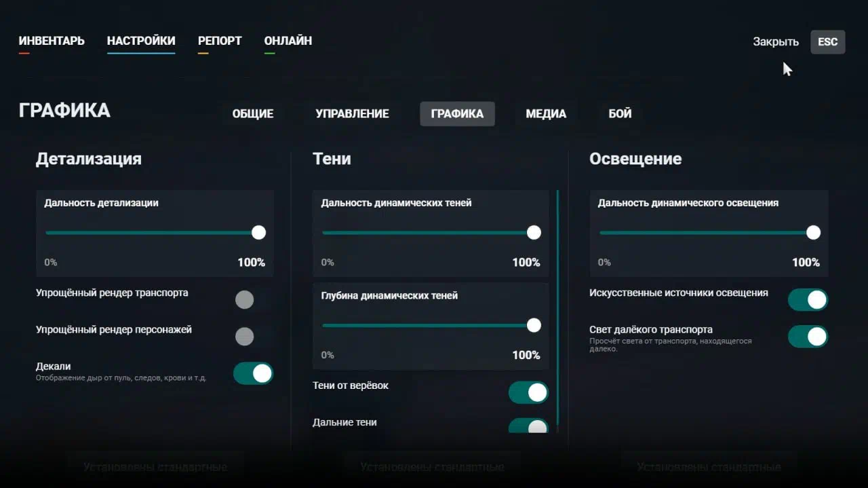Select the Настройки top menu item
The height and width of the screenshot is (488, 868).
coord(141,41)
